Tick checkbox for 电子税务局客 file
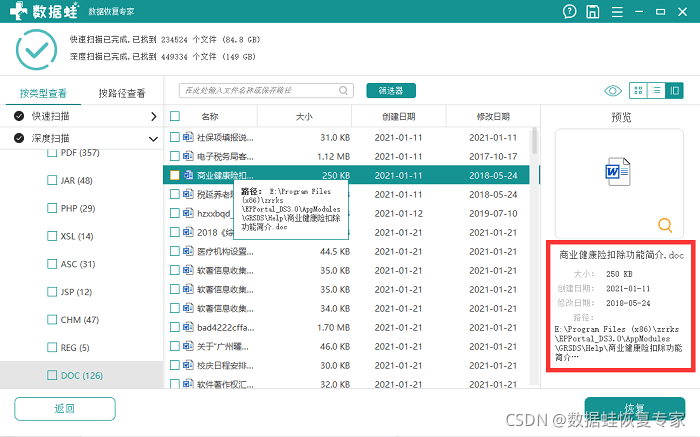 [x=175, y=156]
